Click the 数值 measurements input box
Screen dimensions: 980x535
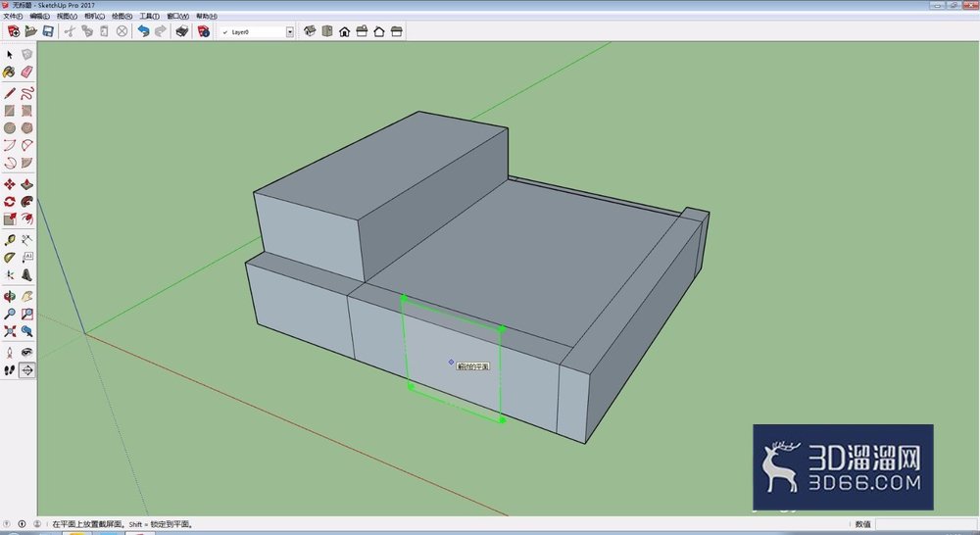click(x=926, y=524)
